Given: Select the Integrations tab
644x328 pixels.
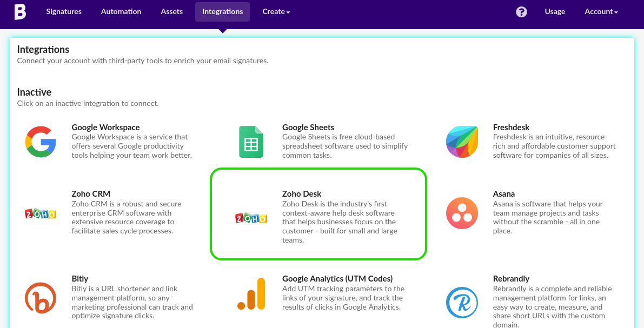Looking at the screenshot, I should (223, 11).
